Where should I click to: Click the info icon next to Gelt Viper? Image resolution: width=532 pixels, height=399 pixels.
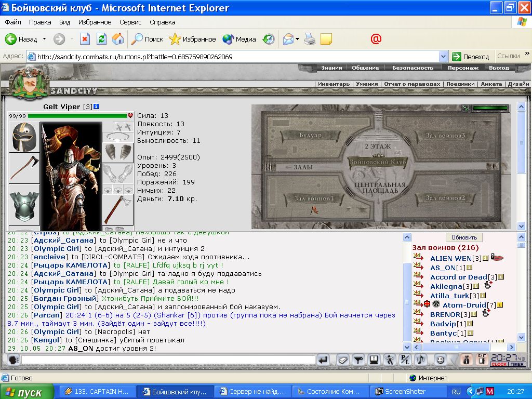(x=96, y=107)
